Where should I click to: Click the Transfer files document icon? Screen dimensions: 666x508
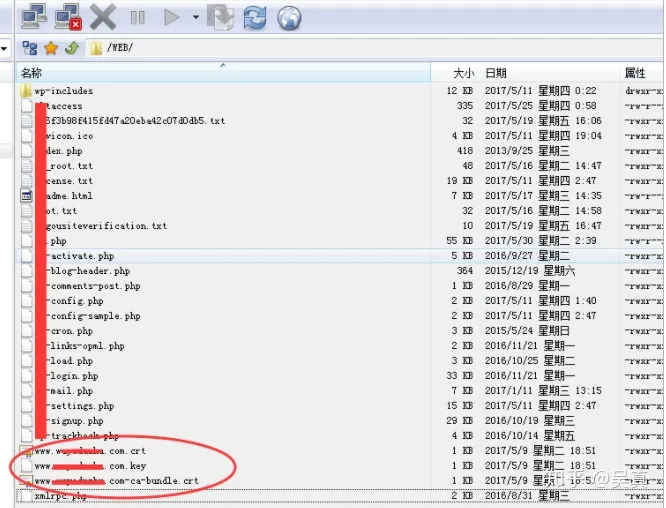pos(221,17)
